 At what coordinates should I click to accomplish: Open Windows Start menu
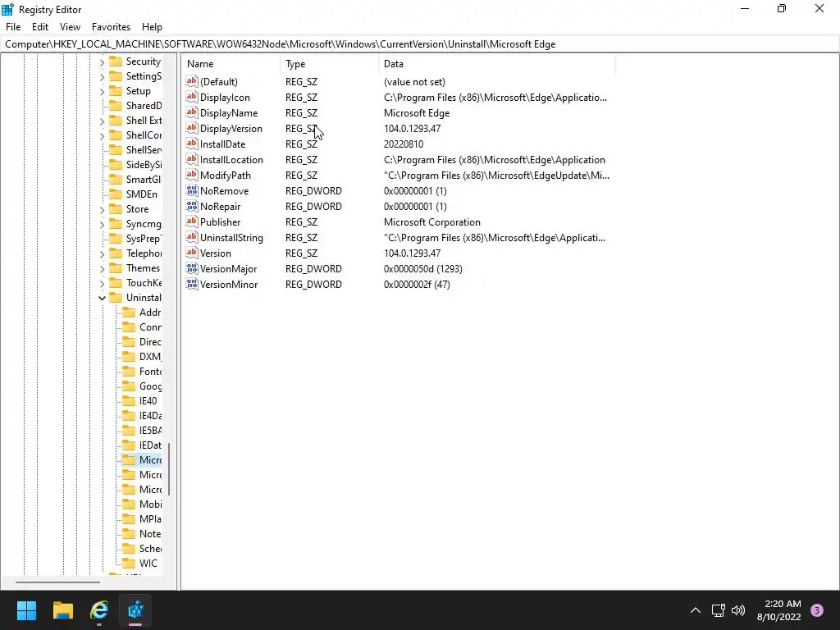click(x=26, y=610)
